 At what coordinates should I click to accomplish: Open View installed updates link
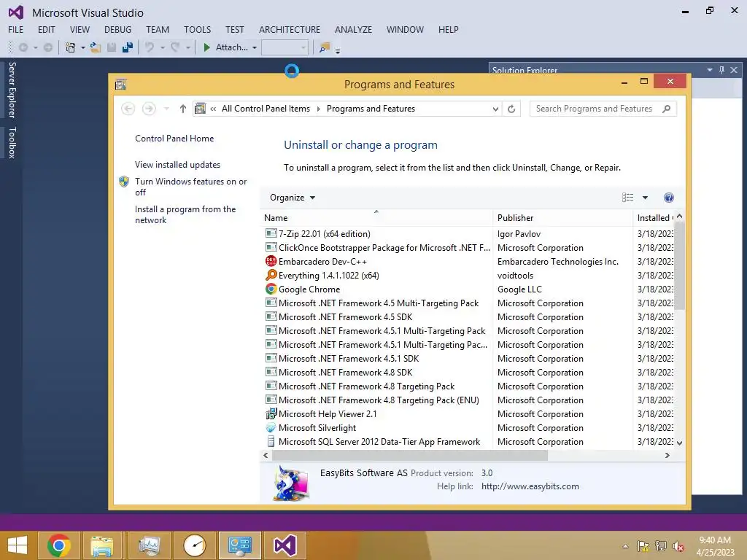[x=178, y=165]
